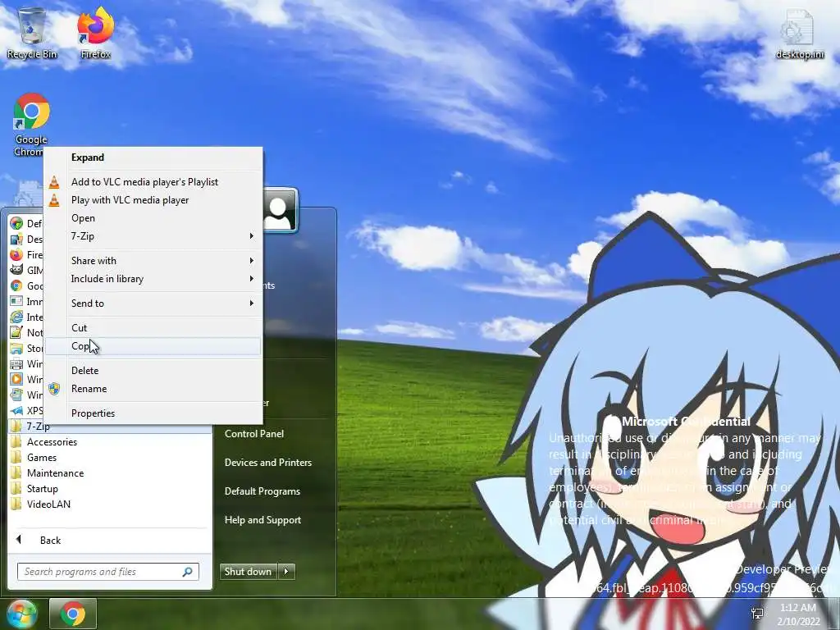The height and width of the screenshot is (630, 840).
Task: Choose Copy in the context menu
Action: [153, 346]
